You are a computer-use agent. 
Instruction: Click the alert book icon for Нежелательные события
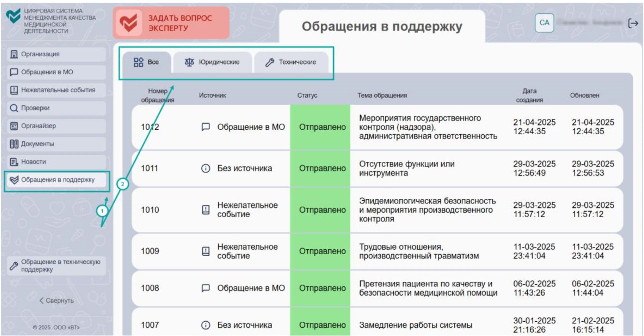click(14, 90)
